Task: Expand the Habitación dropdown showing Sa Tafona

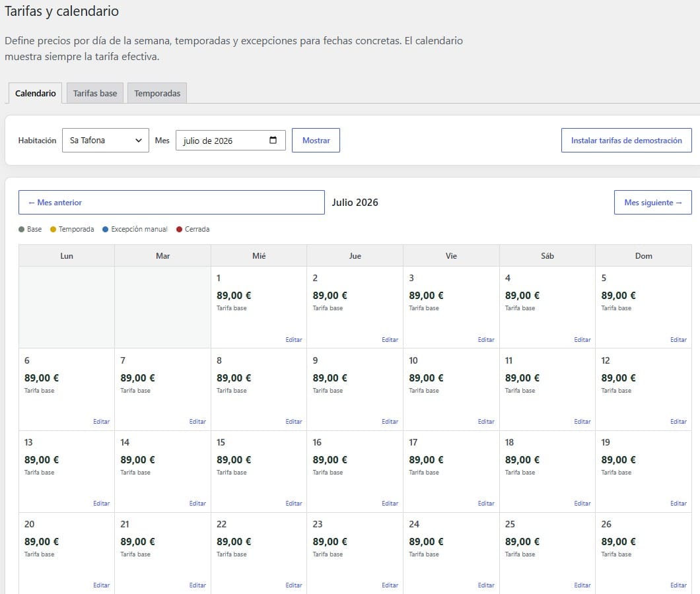Action: 106,140
